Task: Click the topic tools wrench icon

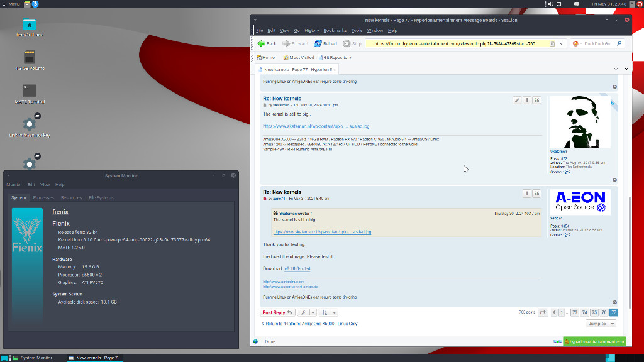Action: (303, 313)
